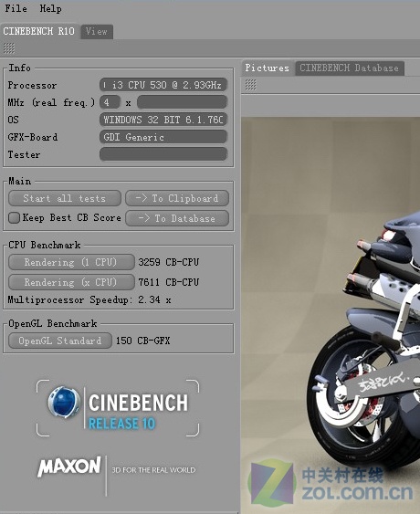
Task: Click the left panel grip handle icon
Action: 9,48
